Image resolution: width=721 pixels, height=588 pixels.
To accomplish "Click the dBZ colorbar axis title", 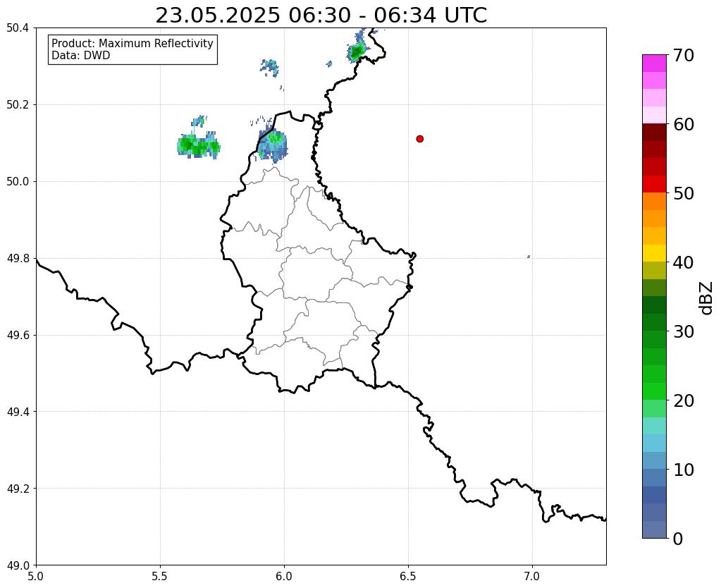I will (x=707, y=298).
